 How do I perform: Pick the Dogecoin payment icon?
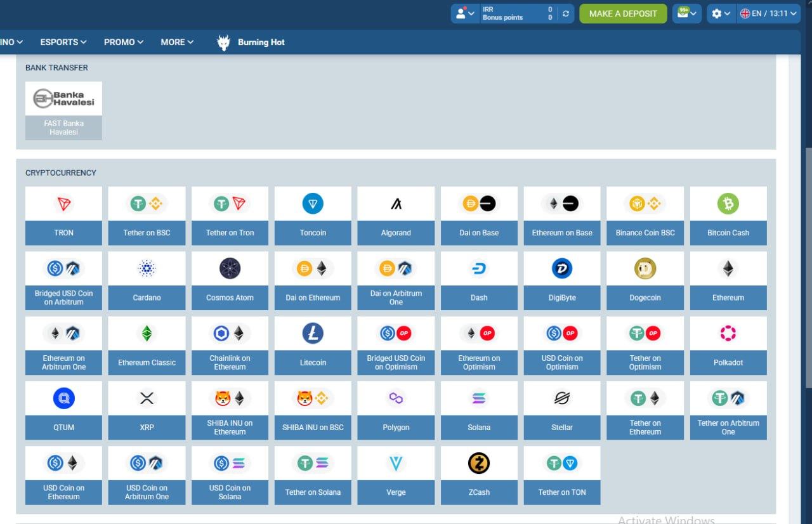[645, 269]
